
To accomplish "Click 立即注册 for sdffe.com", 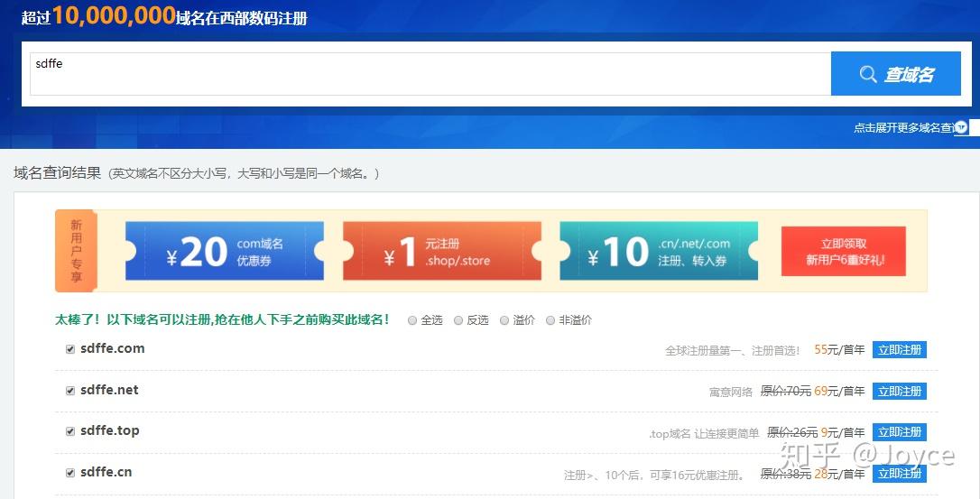I will tap(900, 349).
